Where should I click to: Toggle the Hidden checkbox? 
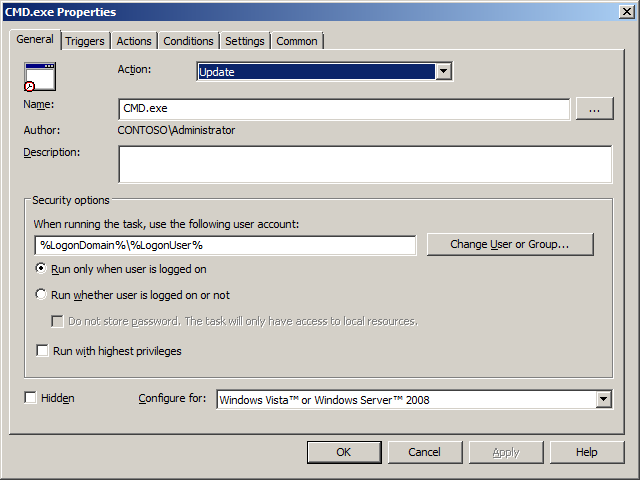click(x=30, y=398)
